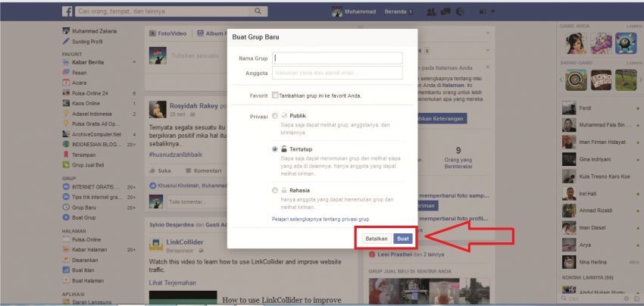Open the #husnudzanlbhbaik hashtag link
Image resolution: width=644 pixels, height=306 pixels.
[175, 155]
